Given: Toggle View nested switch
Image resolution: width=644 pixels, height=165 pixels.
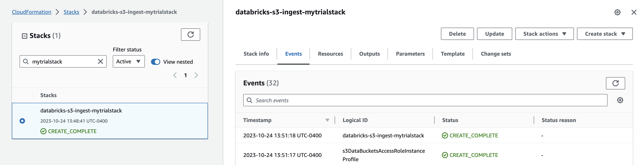Looking at the screenshot, I should pyautogui.click(x=155, y=62).
